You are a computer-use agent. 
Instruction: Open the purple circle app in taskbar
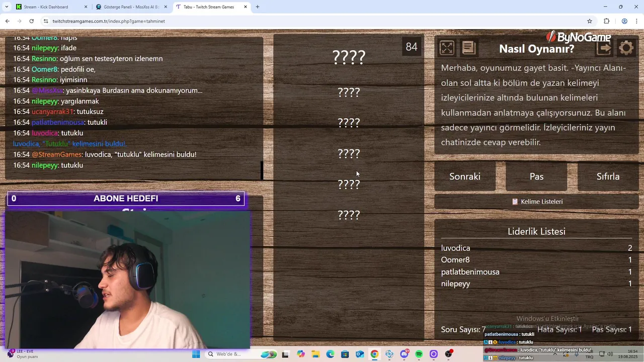(434, 354)
